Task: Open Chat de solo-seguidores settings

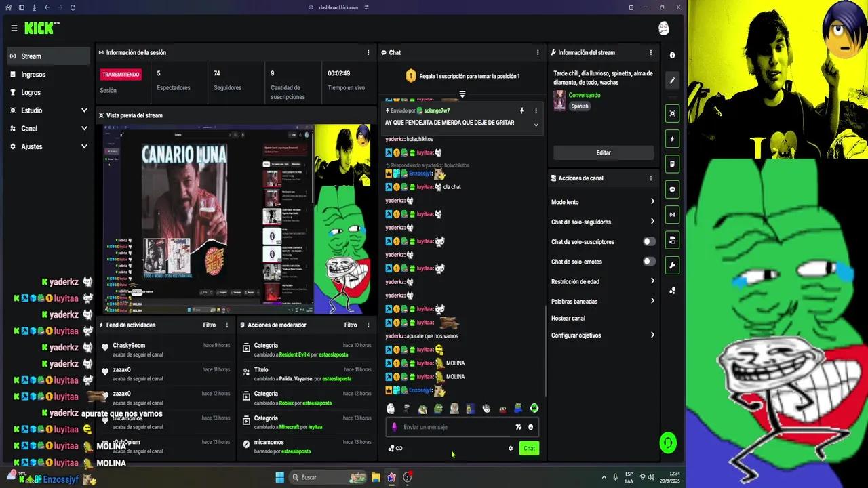Action: (603, 222)
